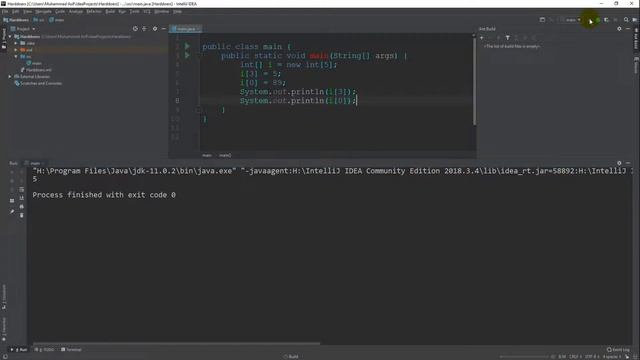This screenshot has width=640, height=360.
Task: Switch to the main.java editor tab
Action: pos(186,29)
